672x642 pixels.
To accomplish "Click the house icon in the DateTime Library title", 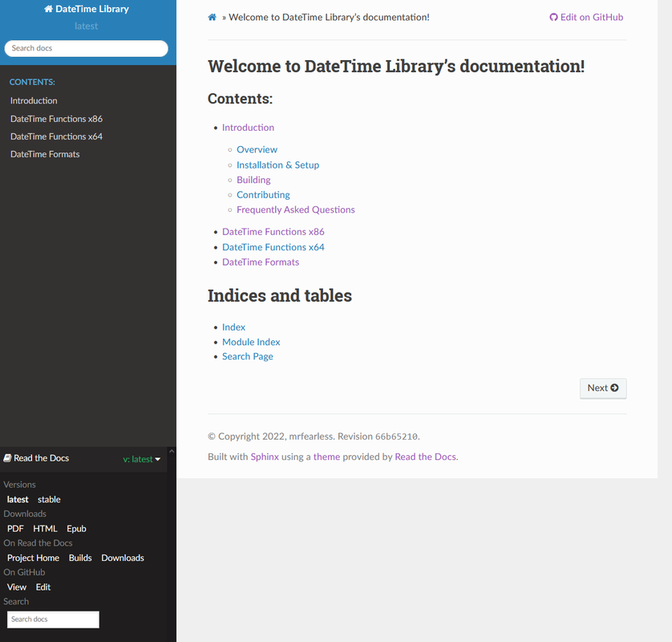I will 48,9.
